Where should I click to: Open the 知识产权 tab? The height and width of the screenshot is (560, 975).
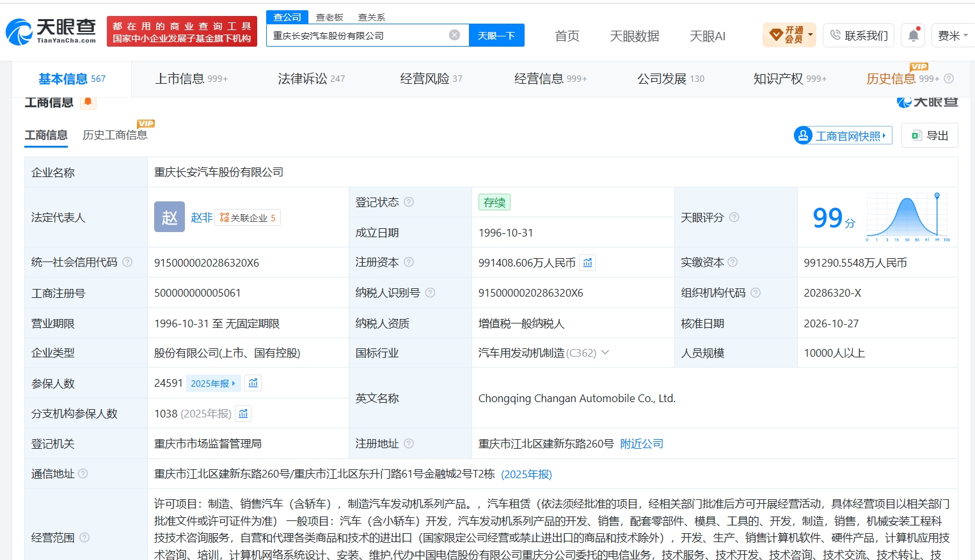click(790, 79)
